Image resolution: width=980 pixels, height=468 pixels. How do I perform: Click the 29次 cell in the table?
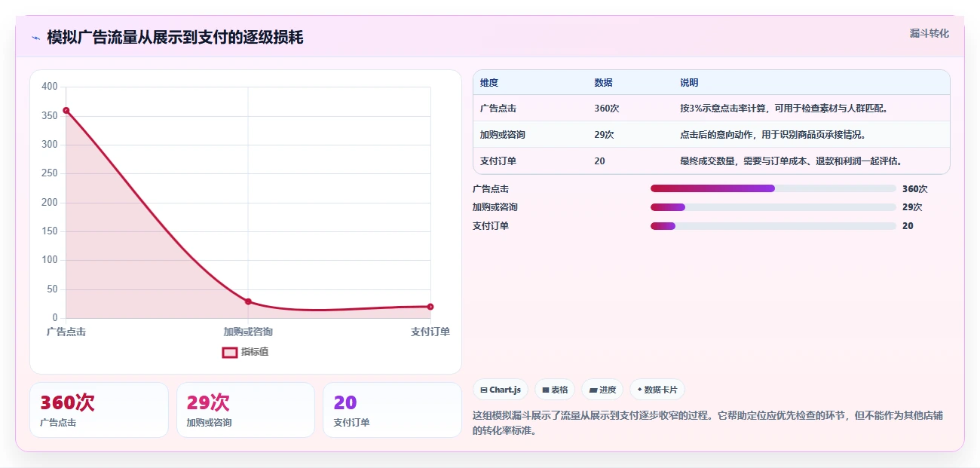[604, 135]
